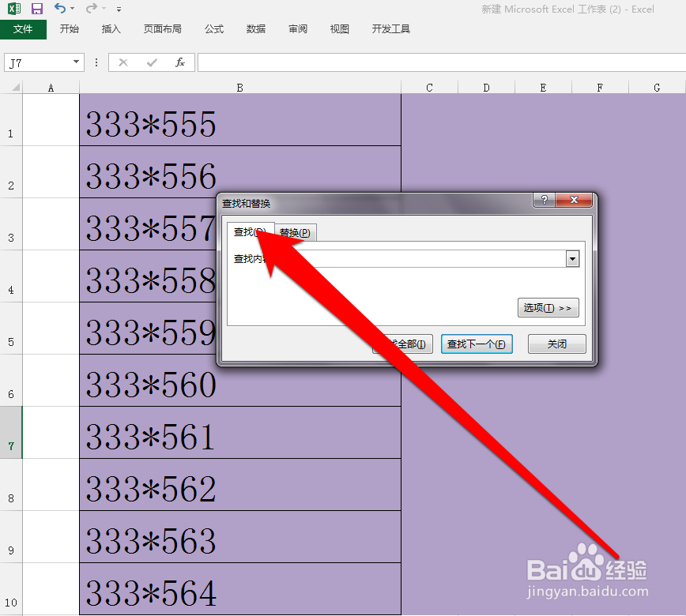Select row 1 header
Screen dimensions: 686x616
point(11,120)
